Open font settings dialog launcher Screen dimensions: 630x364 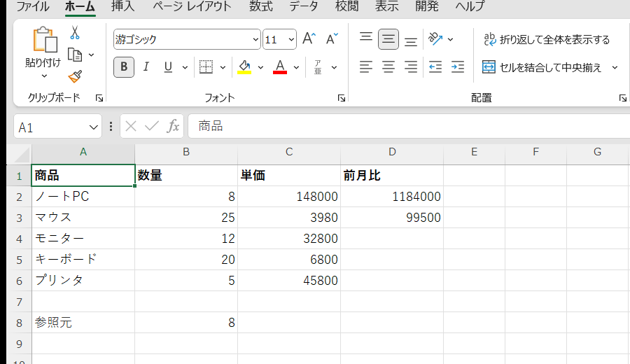pos(341,97)
